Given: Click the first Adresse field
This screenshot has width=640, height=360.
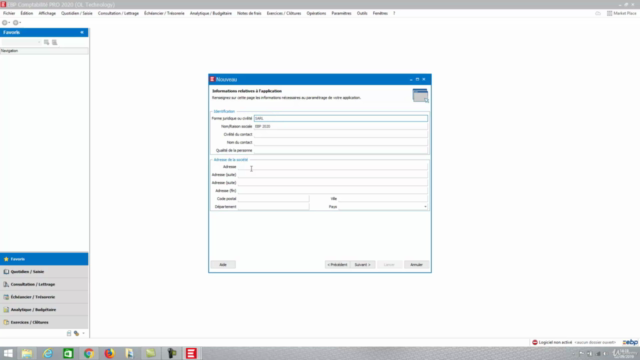Looking at the screenshot, I should pos(332,167).
